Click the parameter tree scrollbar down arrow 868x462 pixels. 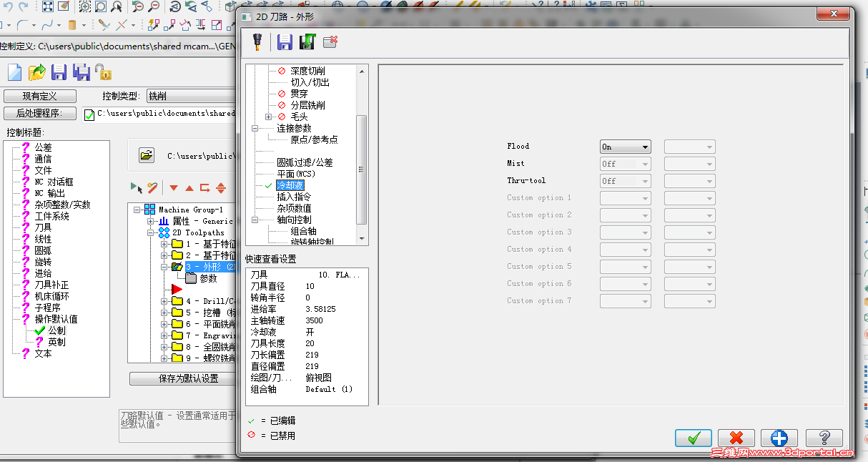(362, 238)
